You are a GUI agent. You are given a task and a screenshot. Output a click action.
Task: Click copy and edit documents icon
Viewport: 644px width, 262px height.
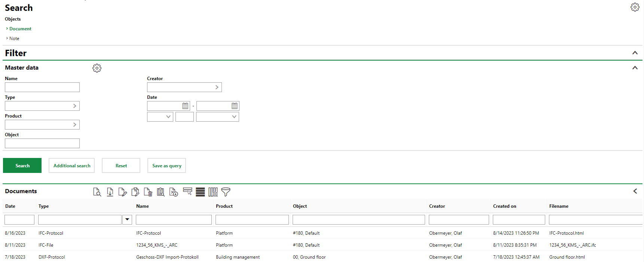click(x=135, y=192)
